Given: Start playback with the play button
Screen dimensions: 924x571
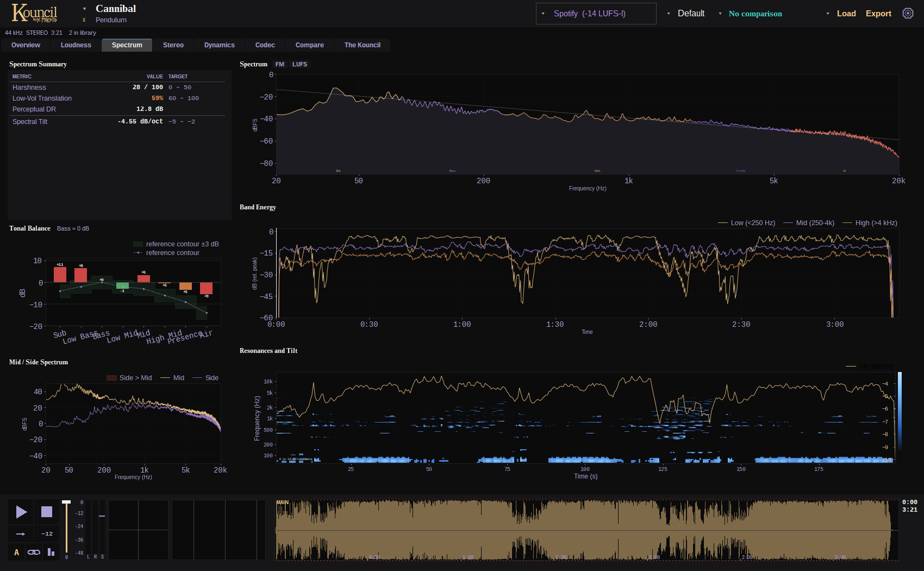Looking at the screenshot, I should (x=21, y=512).
